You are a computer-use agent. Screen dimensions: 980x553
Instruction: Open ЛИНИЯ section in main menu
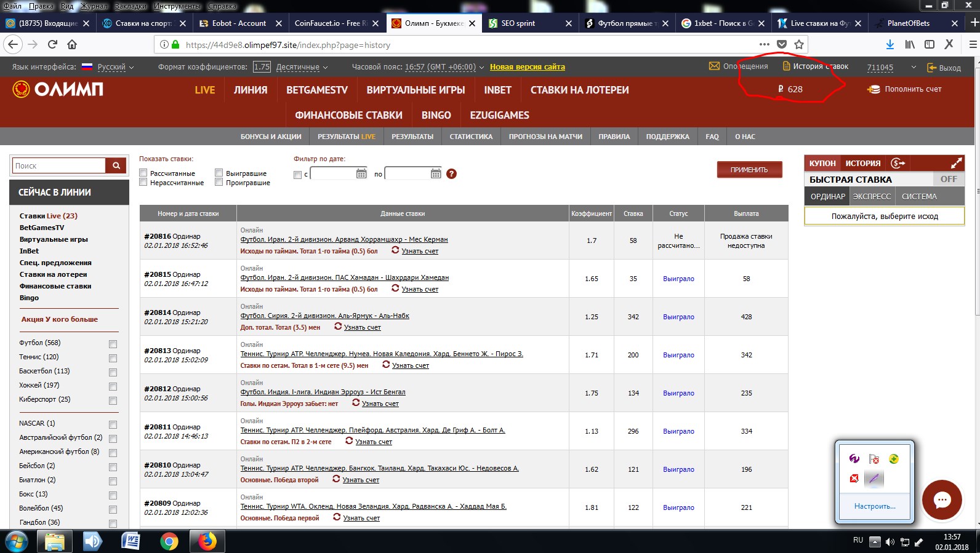tap(251, 90)
